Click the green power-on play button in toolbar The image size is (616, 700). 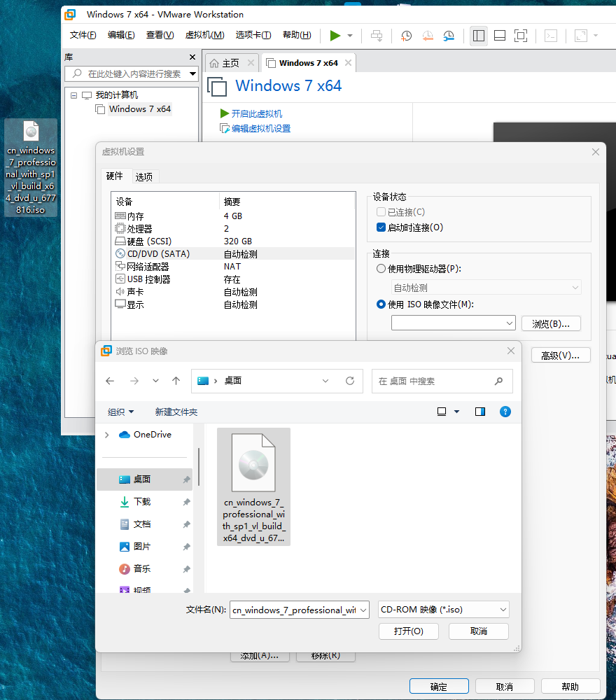point(335,35)
